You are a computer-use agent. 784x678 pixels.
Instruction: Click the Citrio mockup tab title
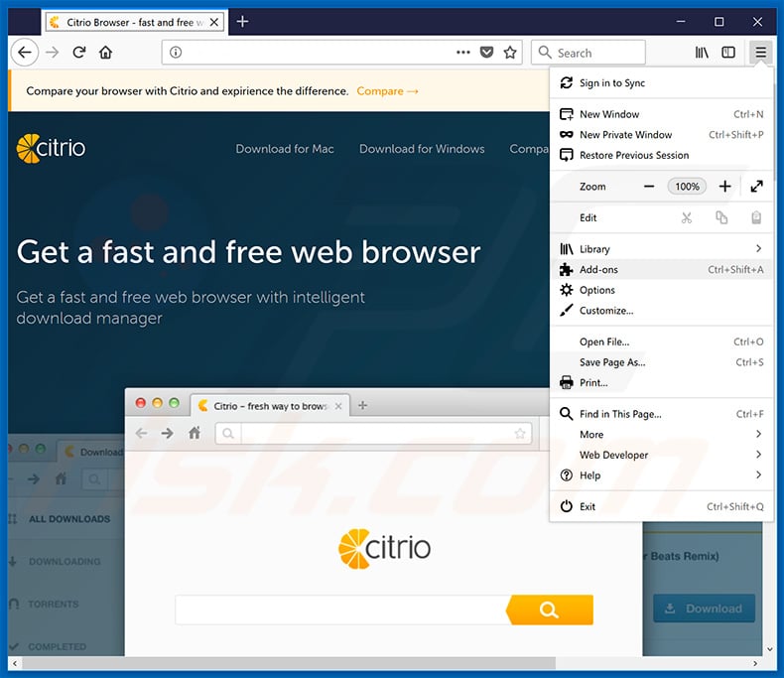pos(270,406)
